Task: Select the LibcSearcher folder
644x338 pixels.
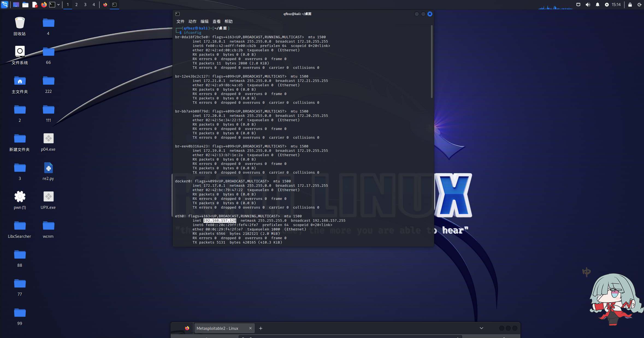Action: point(20,229)
